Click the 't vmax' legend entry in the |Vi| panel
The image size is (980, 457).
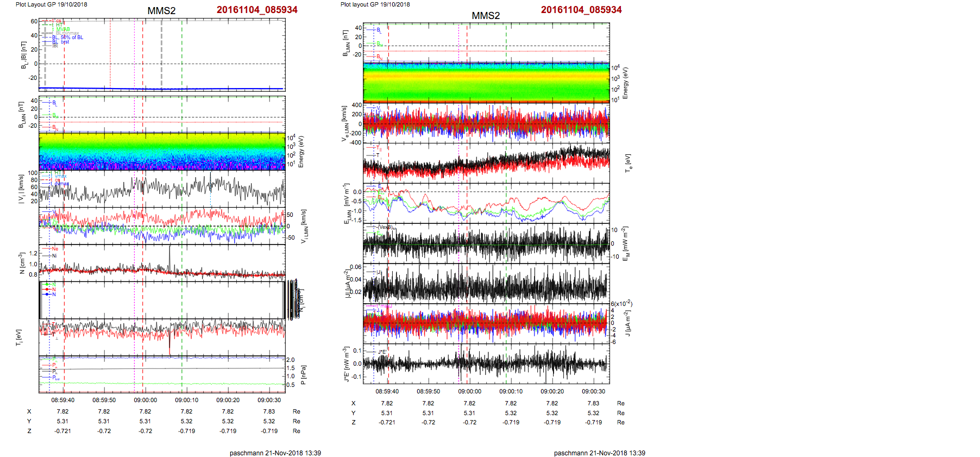click(60, 176)
